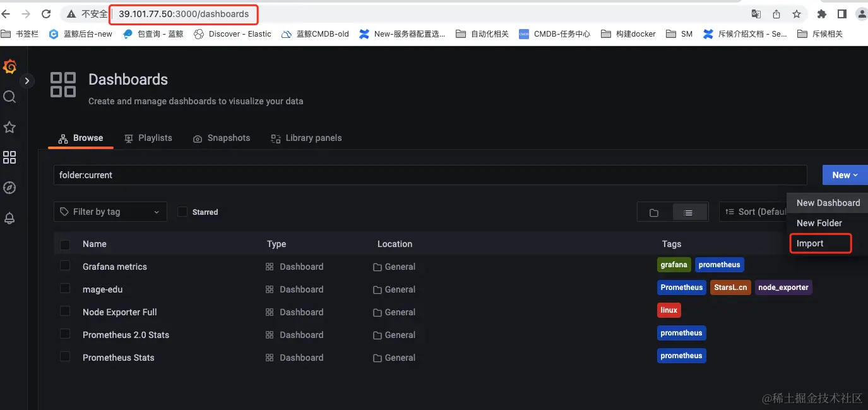Click the capitalized Prometheus tag on mage-edu row
Screen dimensions: 868x410
pos(682,287)
